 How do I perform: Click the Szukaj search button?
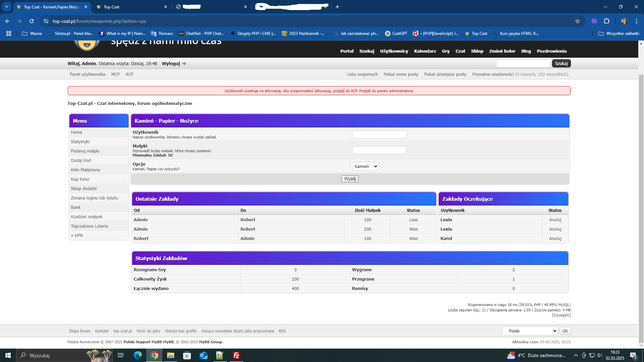point(561,63)
